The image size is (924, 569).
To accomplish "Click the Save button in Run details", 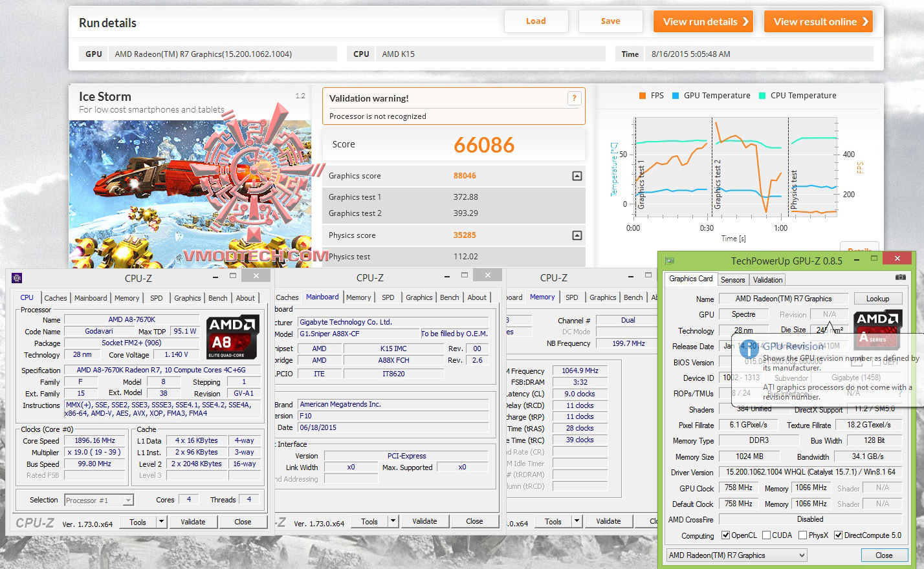I will point(610,21).
